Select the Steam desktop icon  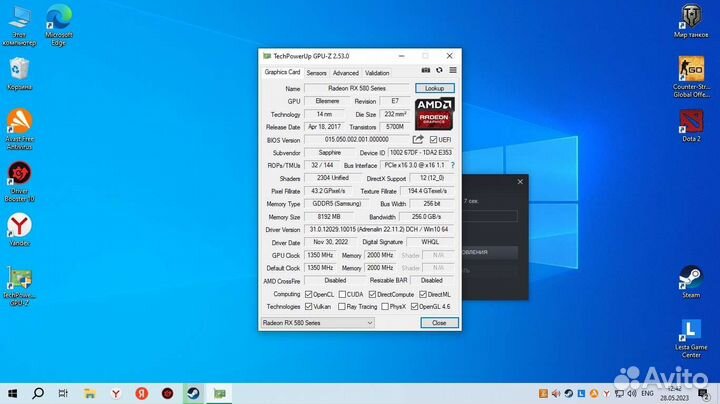pos(691,282)
